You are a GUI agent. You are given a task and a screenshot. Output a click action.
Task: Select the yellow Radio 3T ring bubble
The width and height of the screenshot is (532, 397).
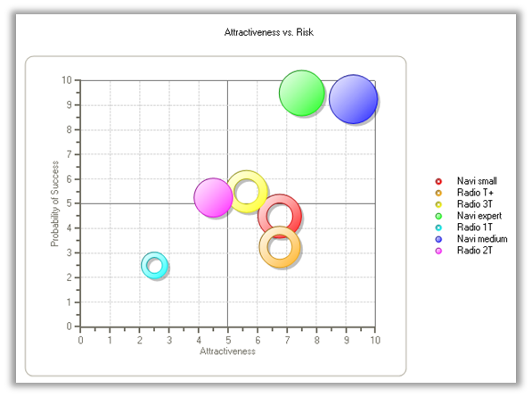click(x=247, y=192)
